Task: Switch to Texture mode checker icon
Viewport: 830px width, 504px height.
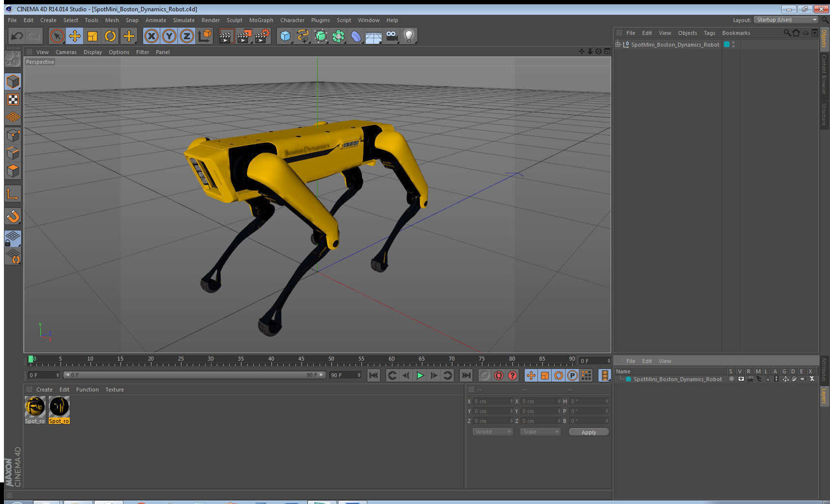Action: 13,100
